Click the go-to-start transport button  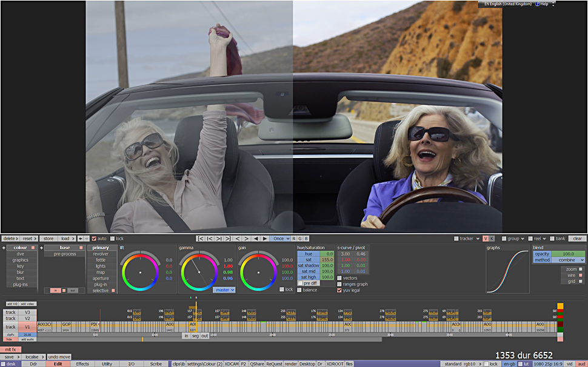[201, 239]
